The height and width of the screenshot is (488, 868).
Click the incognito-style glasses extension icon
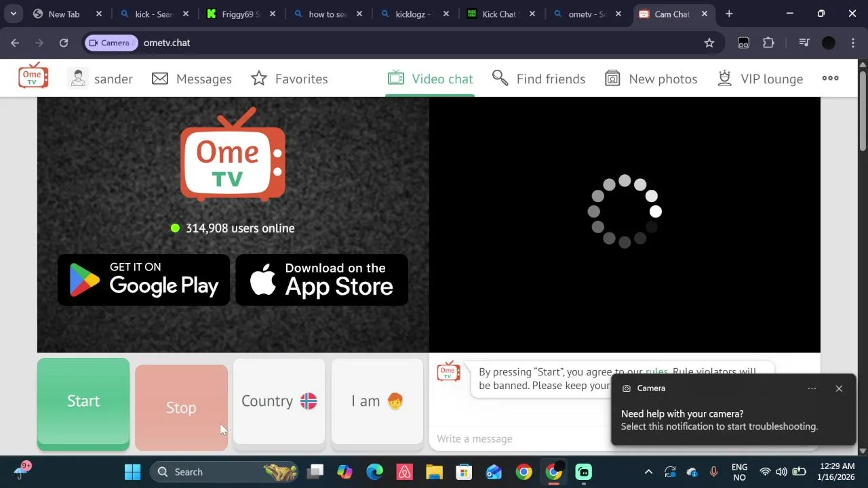[x=743, y=43]
